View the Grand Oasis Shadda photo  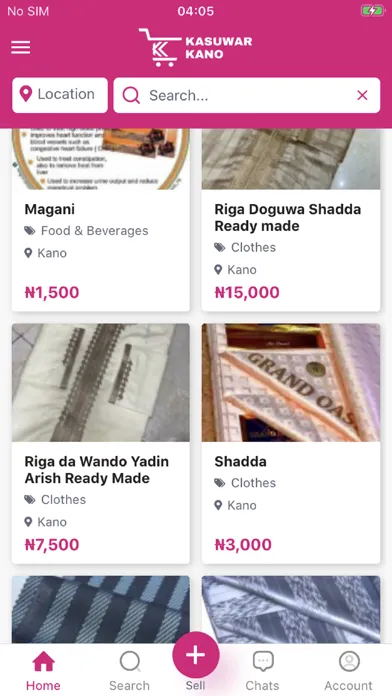pos(291,383)
